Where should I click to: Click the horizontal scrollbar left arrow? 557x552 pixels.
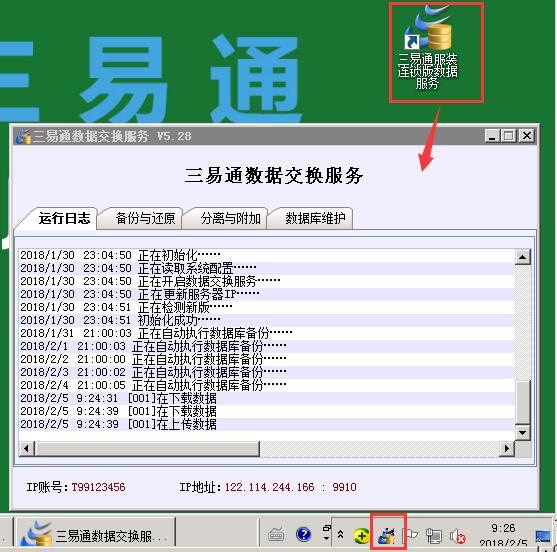27,449
